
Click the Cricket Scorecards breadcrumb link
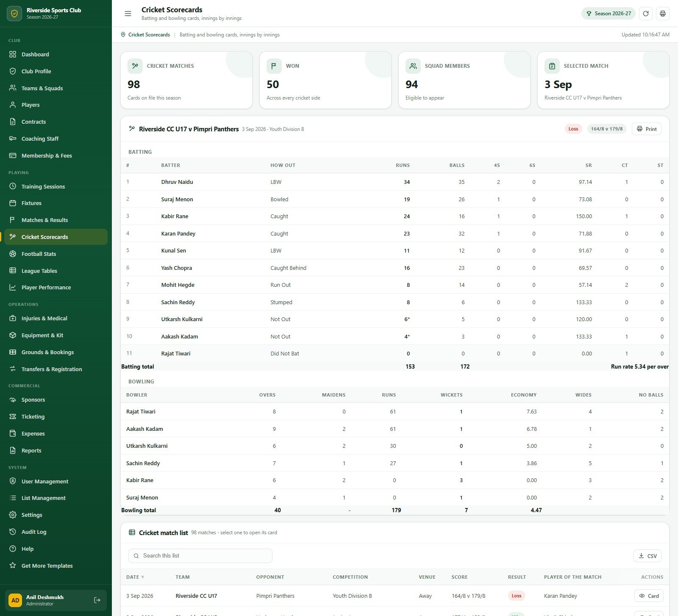pos(149,35)
